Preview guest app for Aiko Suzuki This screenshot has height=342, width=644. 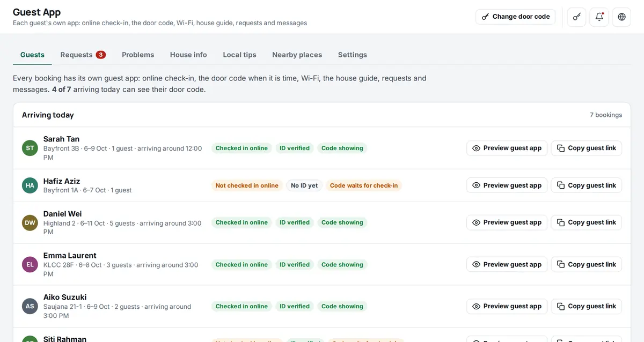(x=507, y=306)
